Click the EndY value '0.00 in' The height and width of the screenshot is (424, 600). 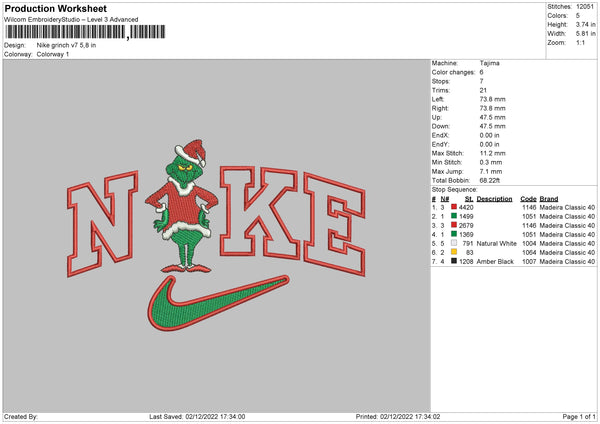click(x=489, y=144)
